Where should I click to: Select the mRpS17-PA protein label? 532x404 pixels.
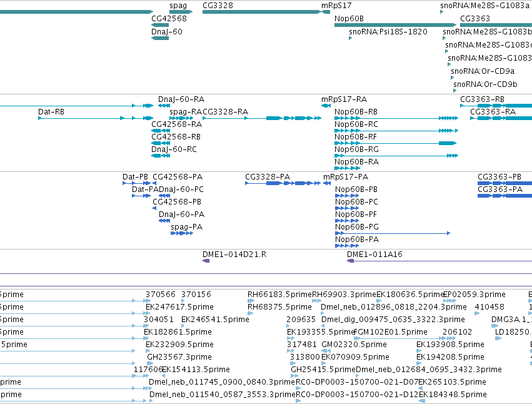(345, 177)
